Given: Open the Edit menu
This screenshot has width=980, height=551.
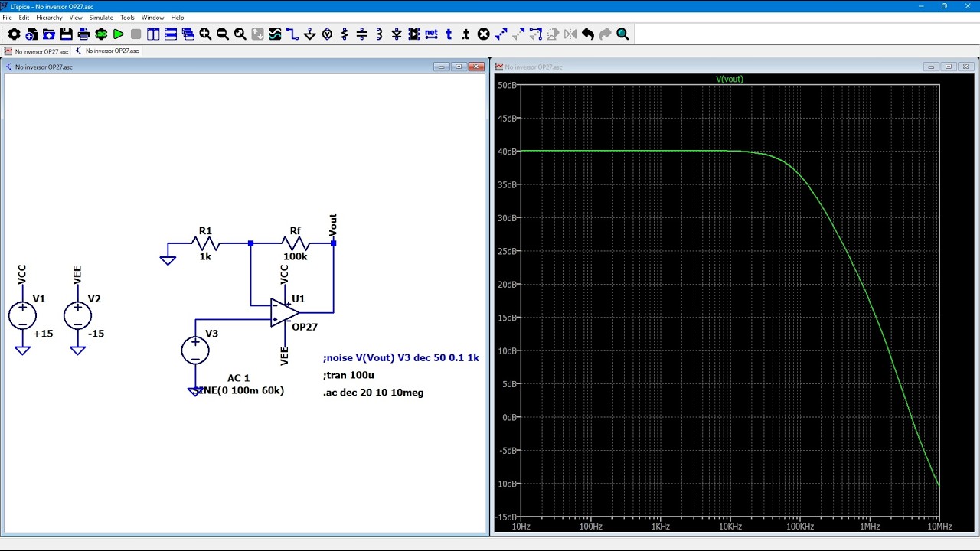Looking at the screenshot, I should [x=24, y=18].
